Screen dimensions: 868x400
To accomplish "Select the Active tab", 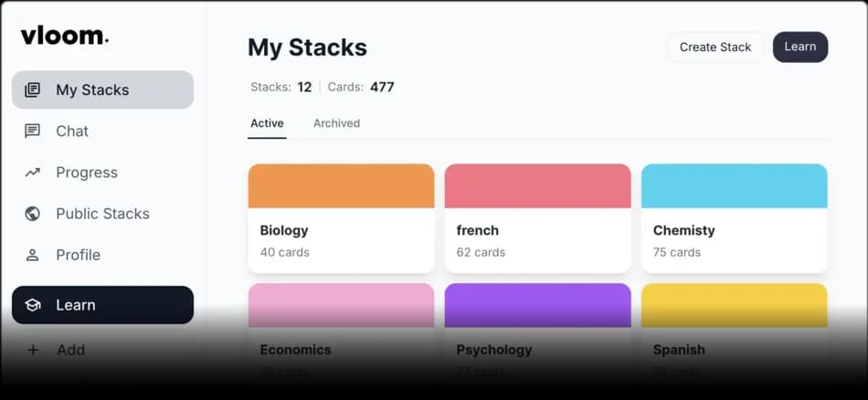I will click(267, 123).
